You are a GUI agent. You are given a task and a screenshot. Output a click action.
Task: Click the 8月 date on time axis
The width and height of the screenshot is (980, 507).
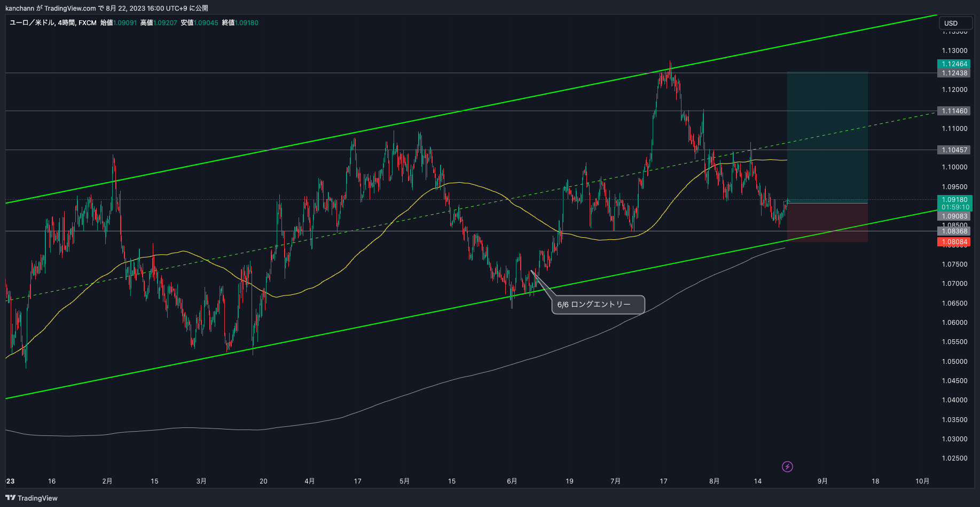pyautogui.click(x=714, y=481)
